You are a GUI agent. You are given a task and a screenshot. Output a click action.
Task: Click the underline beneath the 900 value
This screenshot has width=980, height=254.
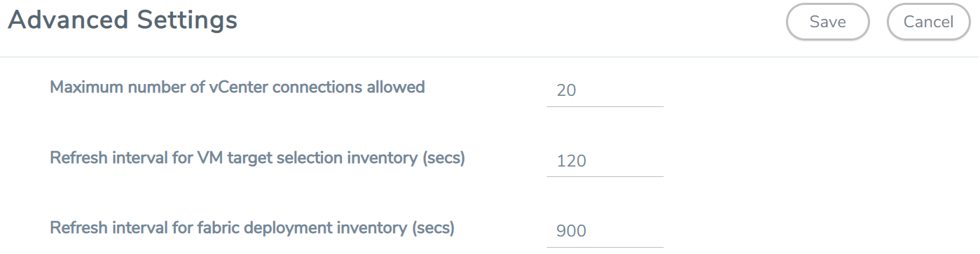coord(605,247)
